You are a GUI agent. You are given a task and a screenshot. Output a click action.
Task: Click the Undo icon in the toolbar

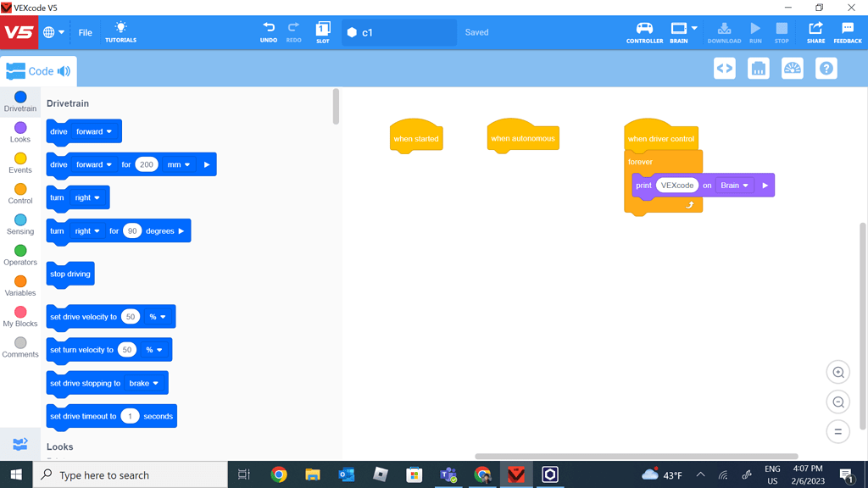point(269,32)
